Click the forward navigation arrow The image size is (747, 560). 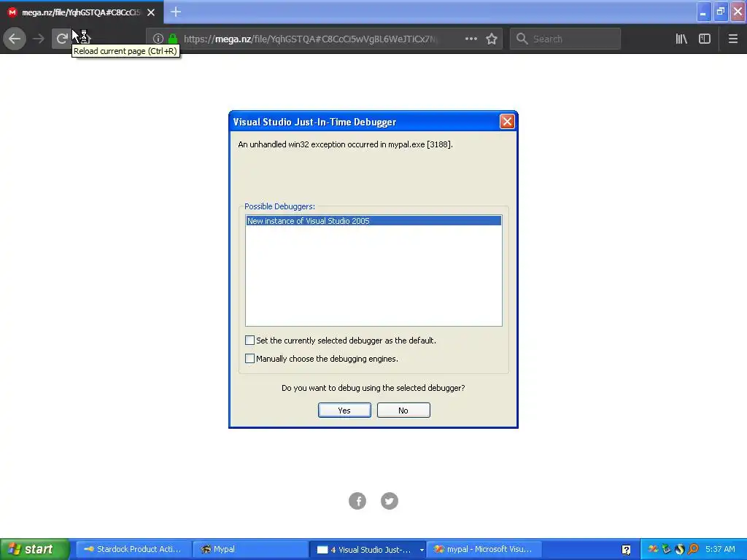[x=38, y=39]
